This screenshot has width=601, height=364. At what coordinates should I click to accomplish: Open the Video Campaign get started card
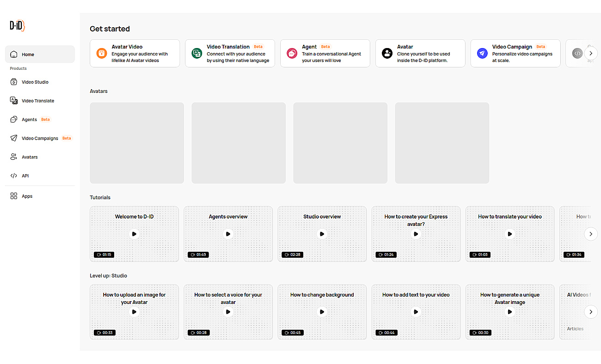click(x=515, y=53)
